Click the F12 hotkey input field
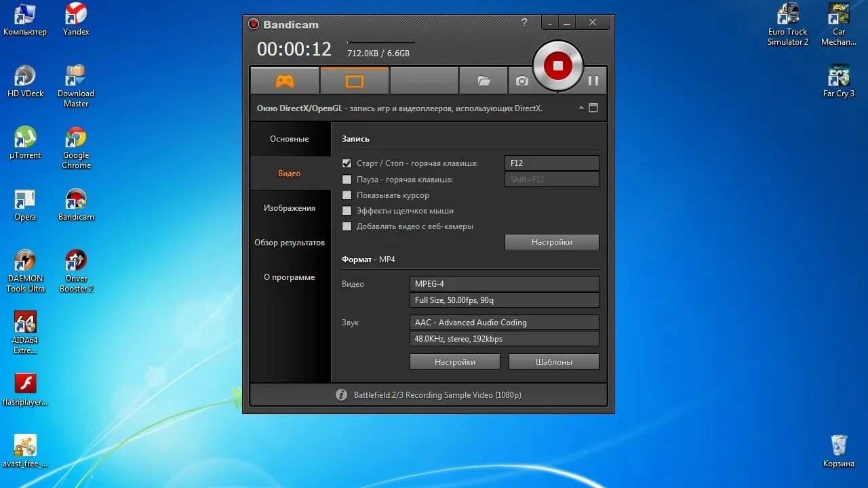The image size is (868, 488). [x=552, y=163]
